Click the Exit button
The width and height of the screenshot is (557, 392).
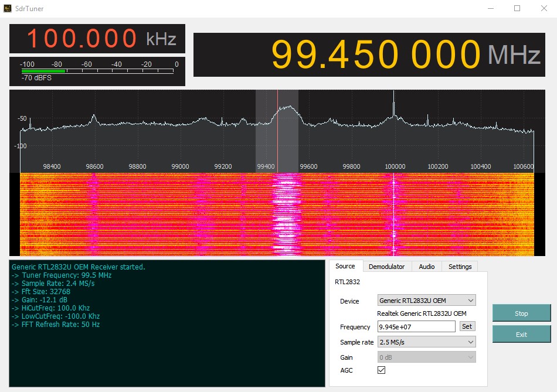click(521, 334)
